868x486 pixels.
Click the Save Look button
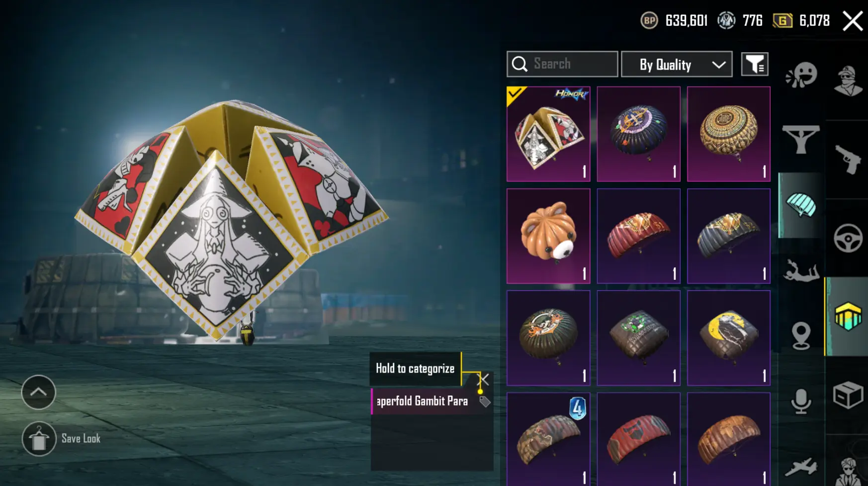[62, 438]
